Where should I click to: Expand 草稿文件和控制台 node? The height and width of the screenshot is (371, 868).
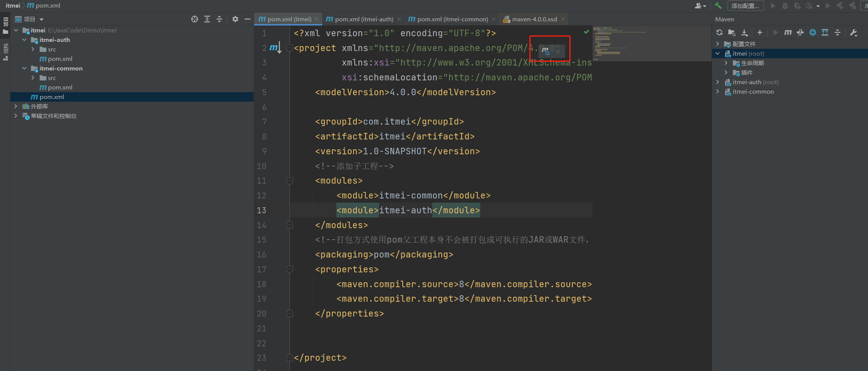click(16, 116)
